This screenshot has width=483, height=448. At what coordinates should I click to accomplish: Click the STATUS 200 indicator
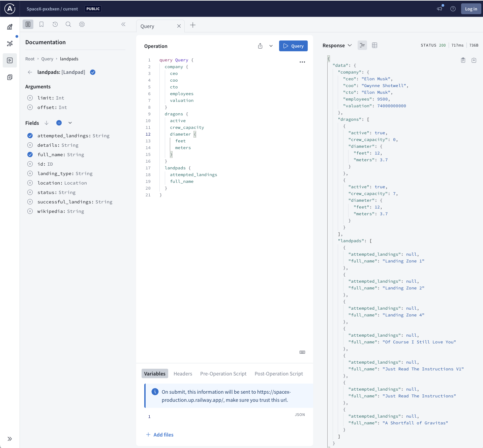(x=433, y=45)
